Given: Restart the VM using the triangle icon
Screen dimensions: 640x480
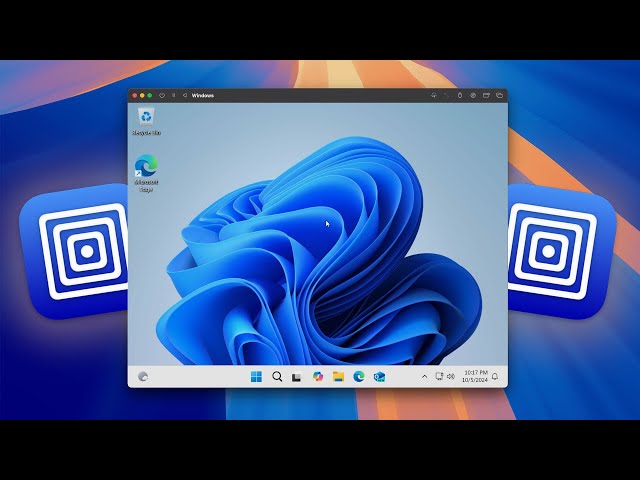Looking at the screenshot, I should coord(185,96).
